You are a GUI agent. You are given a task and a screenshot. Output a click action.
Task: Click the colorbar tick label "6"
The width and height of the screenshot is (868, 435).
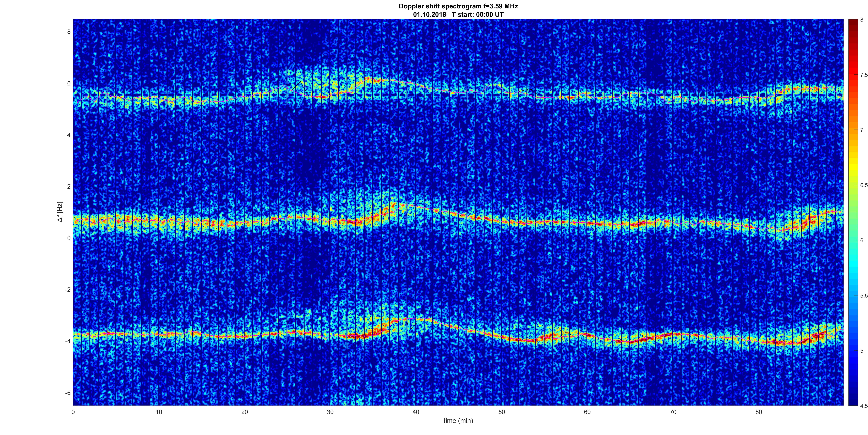pos(862,240)
